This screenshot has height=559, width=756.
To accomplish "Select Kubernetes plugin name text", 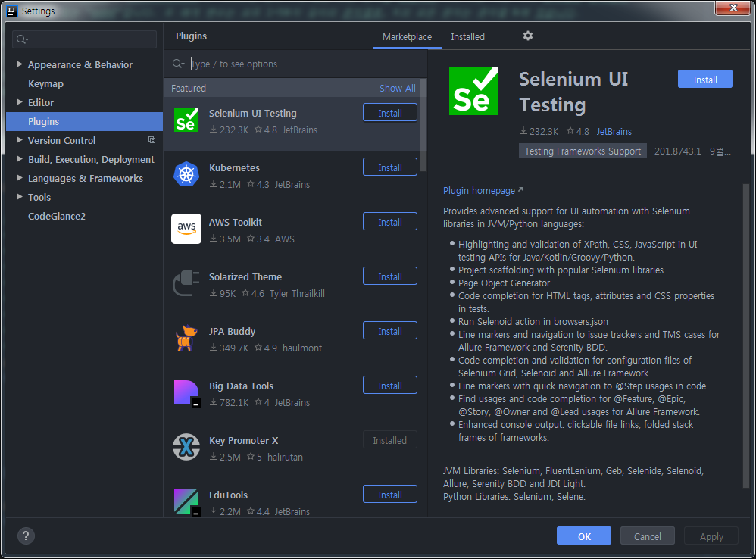I will [234, 167].
